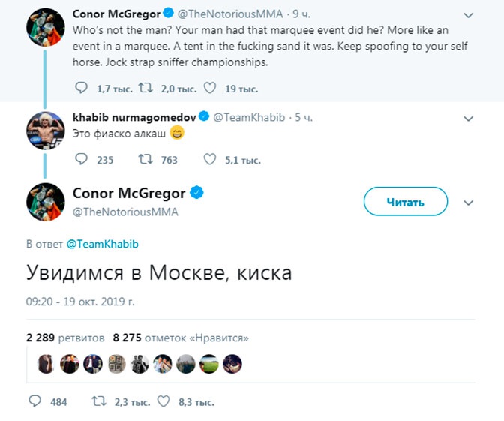Open dropdown arrow beside the Читать button

(469, 203)
